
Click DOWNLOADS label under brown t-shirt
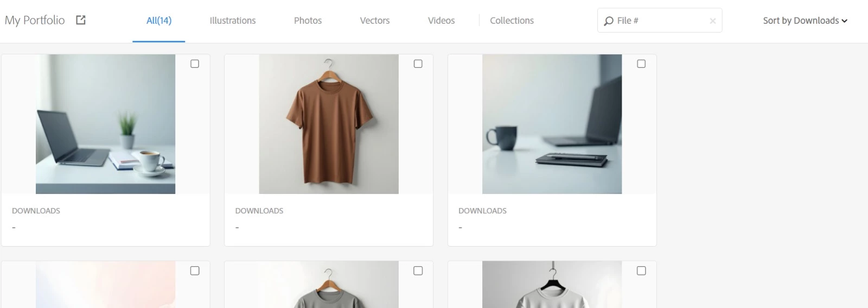tap(259, 211)
